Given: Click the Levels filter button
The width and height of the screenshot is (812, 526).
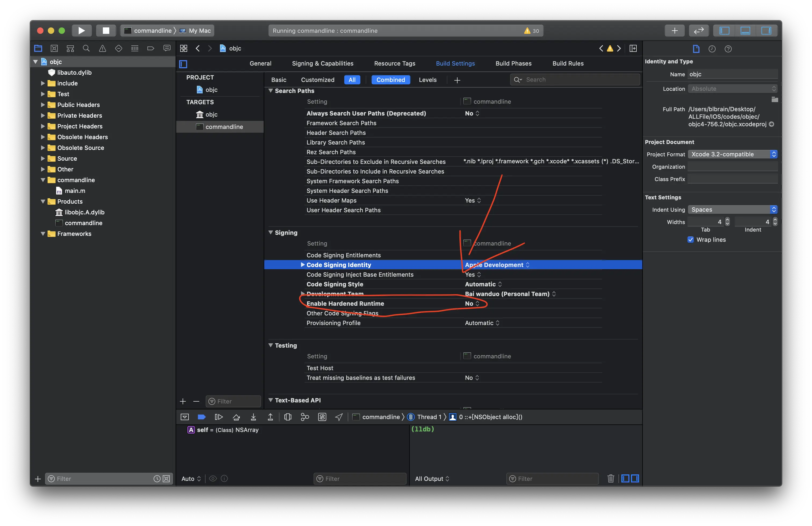Looking at the screenshot, I should (427, 80).
